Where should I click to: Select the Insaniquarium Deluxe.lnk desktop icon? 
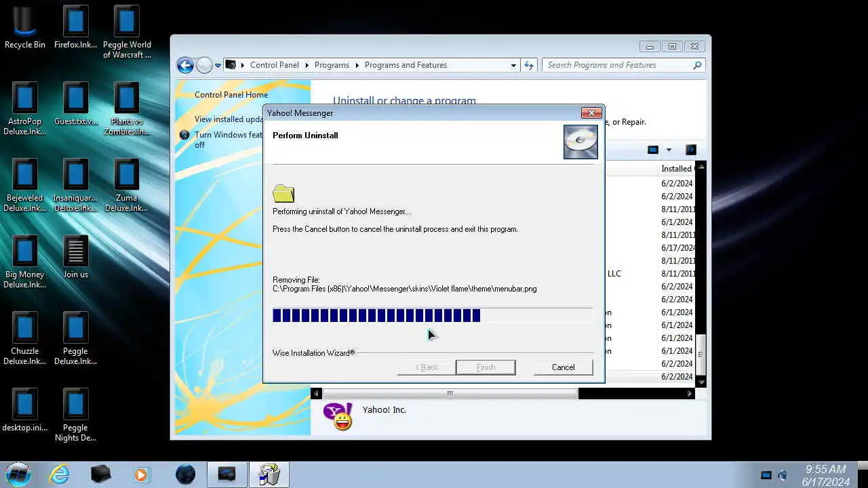[75, 185]
